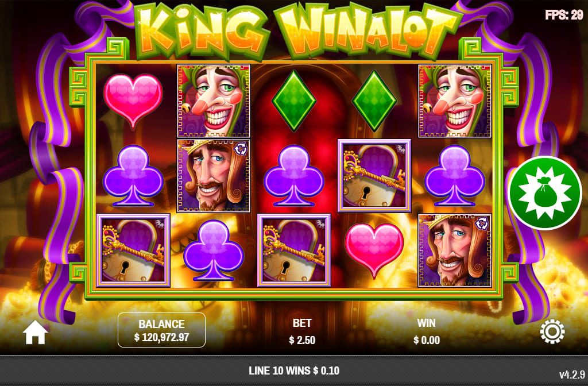The image size is (588, 386).
Task: Click the green diamond in fourth reel
Action: point(374,101)
